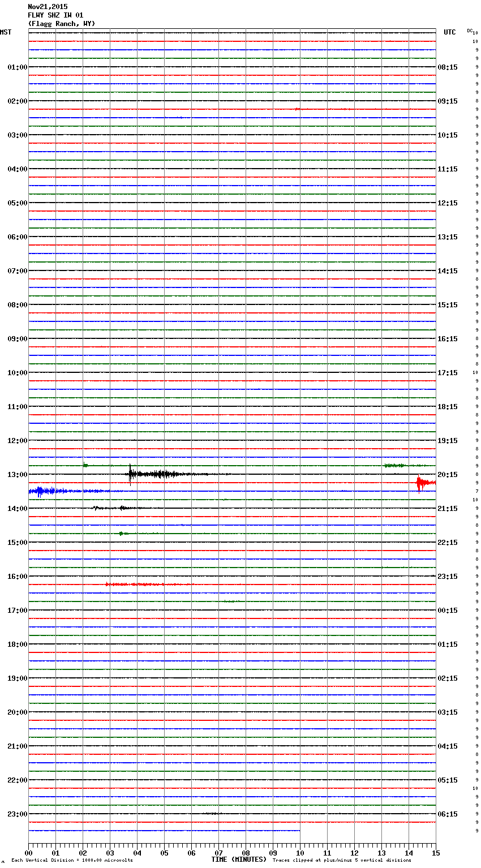Viewport: 481px width, 868px height.
Task: Click the 04:15 UTC time label
Action: tap(448, 746)
